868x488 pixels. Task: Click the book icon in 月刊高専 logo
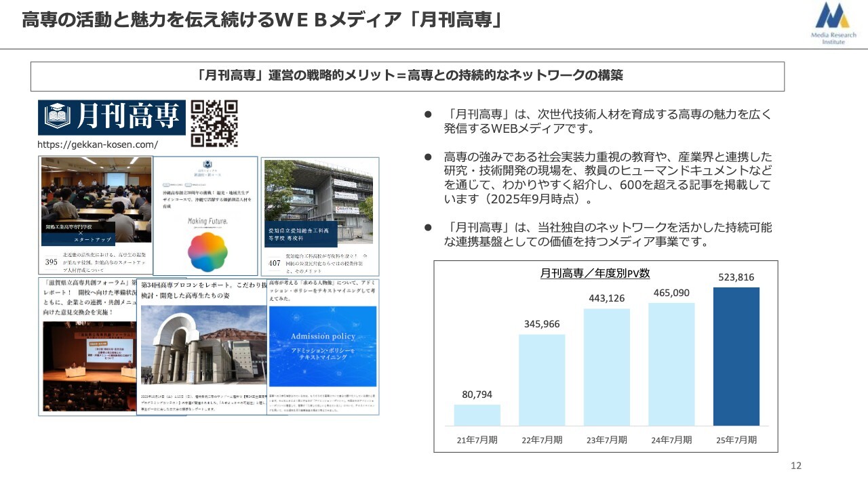(58, 118)
